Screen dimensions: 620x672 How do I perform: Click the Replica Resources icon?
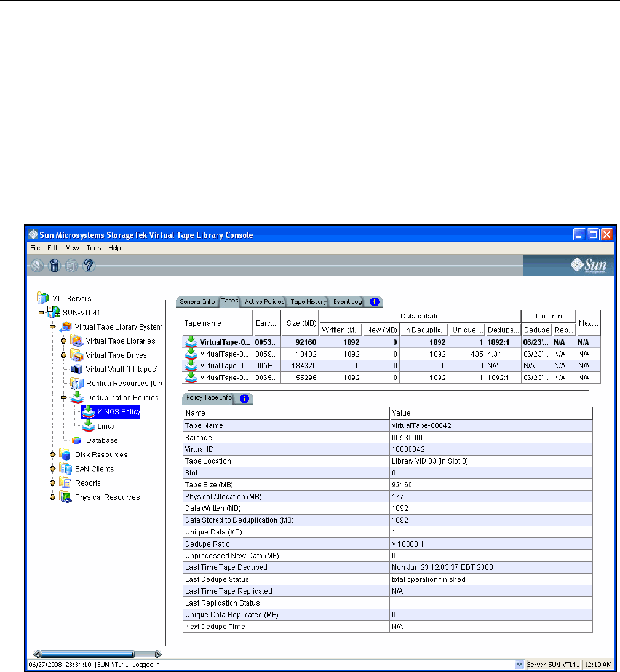click(77, 383)
